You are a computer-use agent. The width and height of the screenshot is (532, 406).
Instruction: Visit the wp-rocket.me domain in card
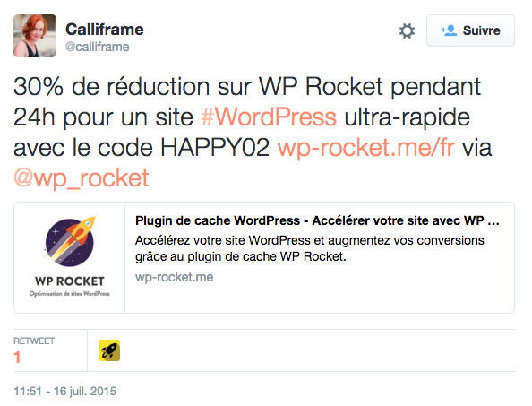tap(174, 277)
